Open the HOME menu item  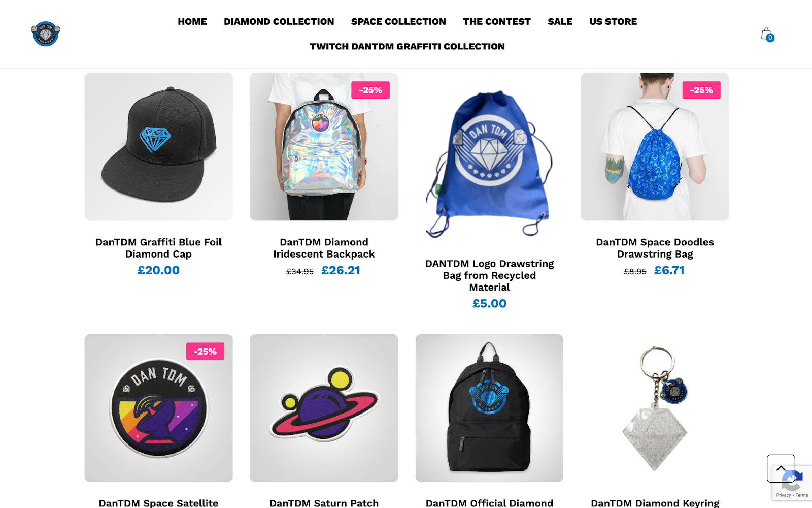(x=192, y=22)
